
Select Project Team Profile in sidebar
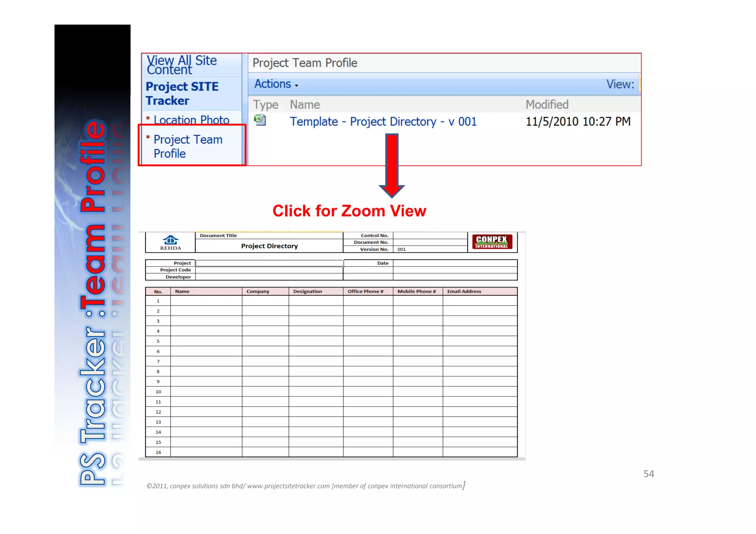(188, 146)
